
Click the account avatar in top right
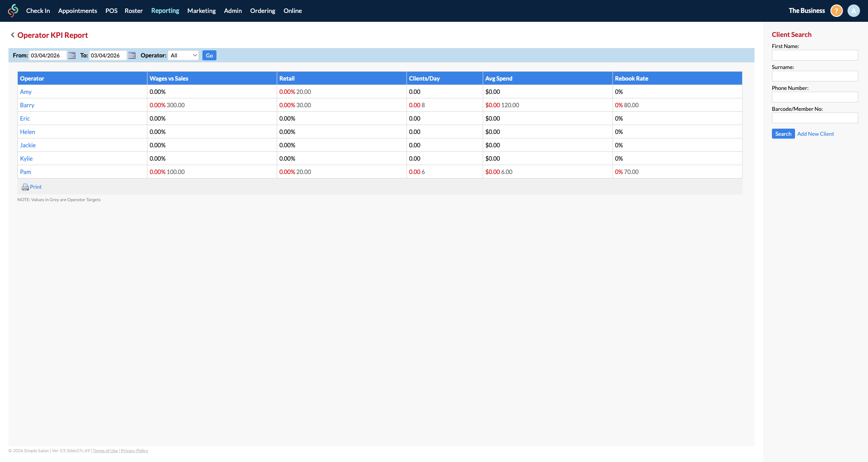[853, 10]
